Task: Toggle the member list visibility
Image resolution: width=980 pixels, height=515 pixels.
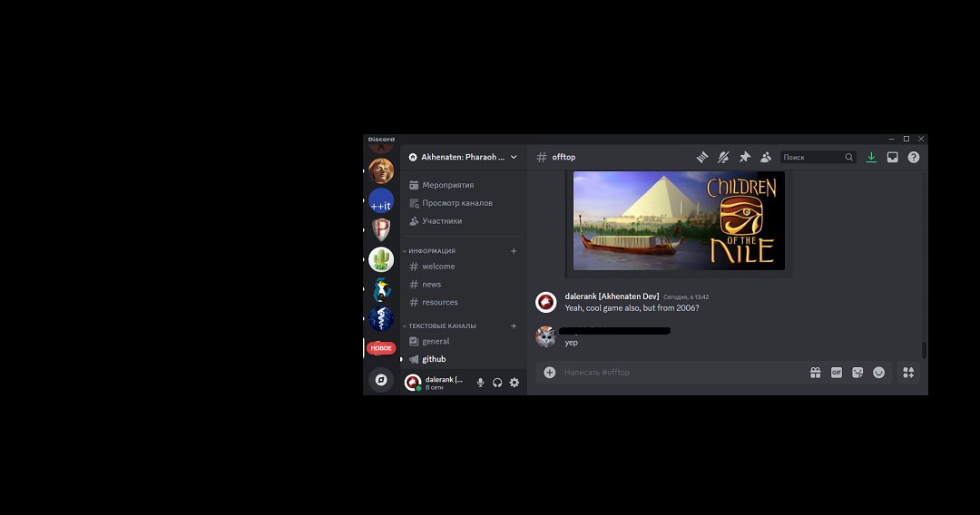Action: point(766,157)
